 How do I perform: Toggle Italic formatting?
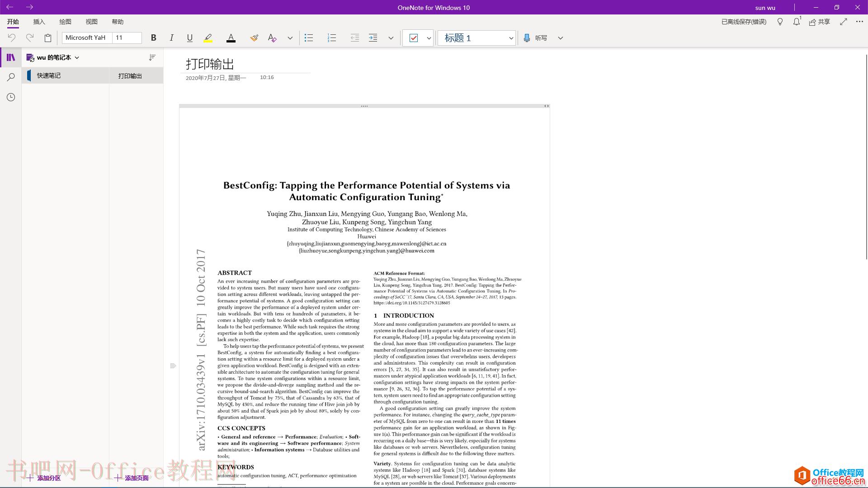172,38
